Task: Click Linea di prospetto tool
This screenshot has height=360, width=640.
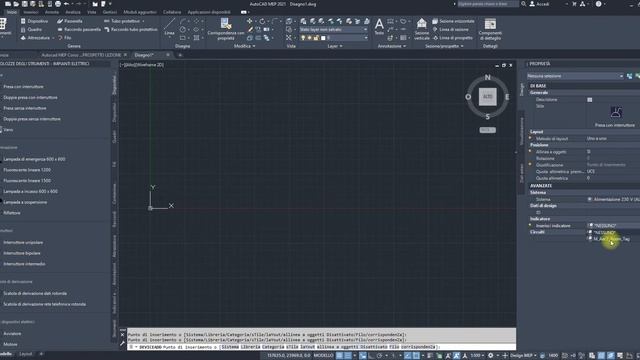Action: 452,38
